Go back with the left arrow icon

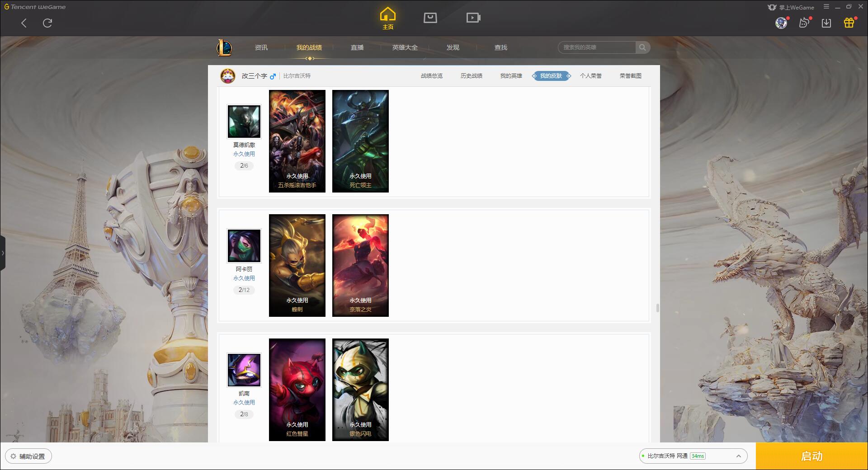[x=24, y=23]
